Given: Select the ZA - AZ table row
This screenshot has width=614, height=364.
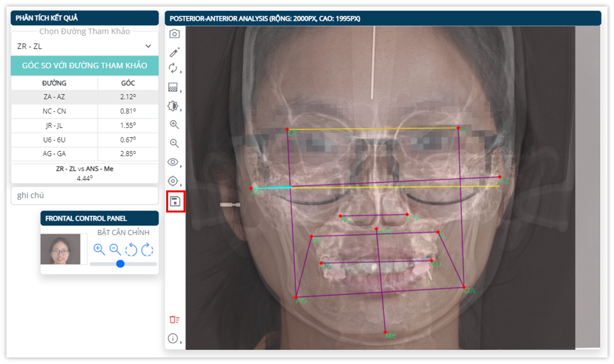Looking at the screenshot, I should (x=84, y=97).
